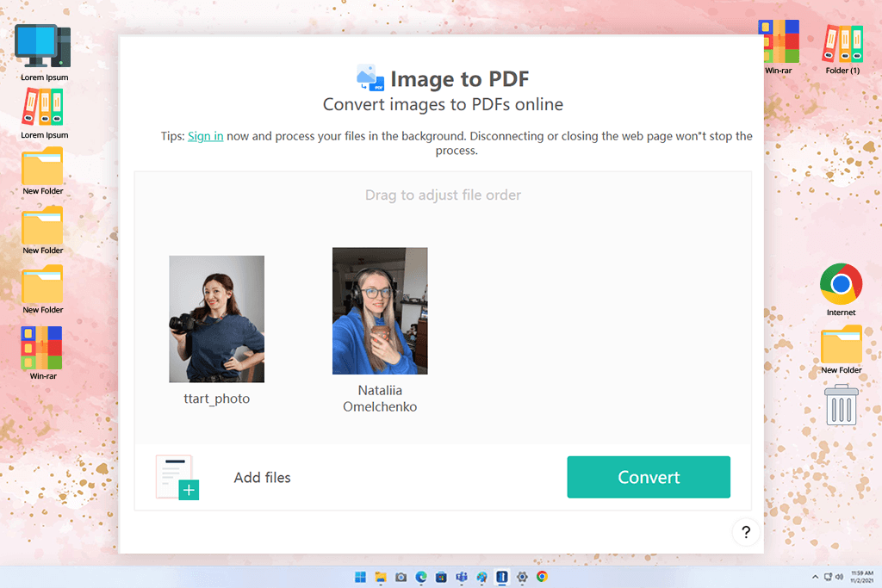Open the Settings gear in the taskbar
Viewport: 882px width, 588px height.
522,577
